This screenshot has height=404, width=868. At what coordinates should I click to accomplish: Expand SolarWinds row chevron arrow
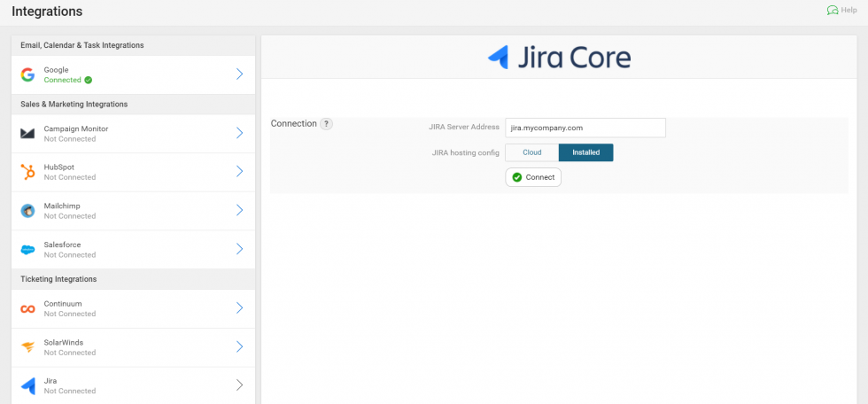(x=240, y=346)
